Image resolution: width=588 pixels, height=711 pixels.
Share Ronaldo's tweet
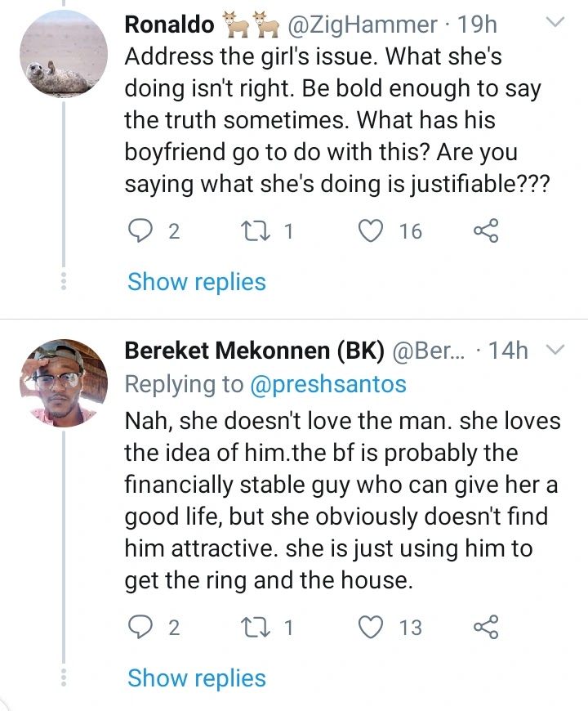pyautogui.click(x=485, y=232)
